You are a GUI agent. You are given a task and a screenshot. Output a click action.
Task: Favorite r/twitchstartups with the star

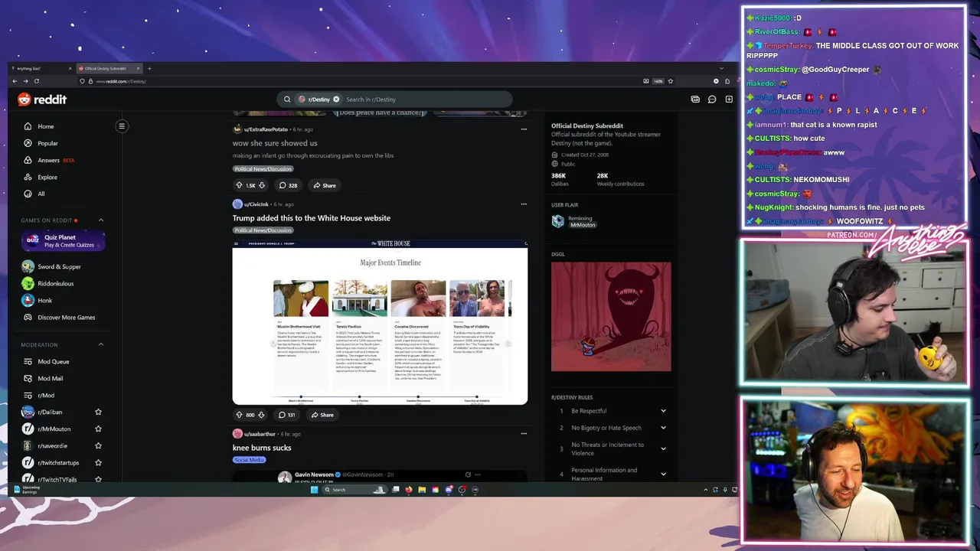click(98, 463)
